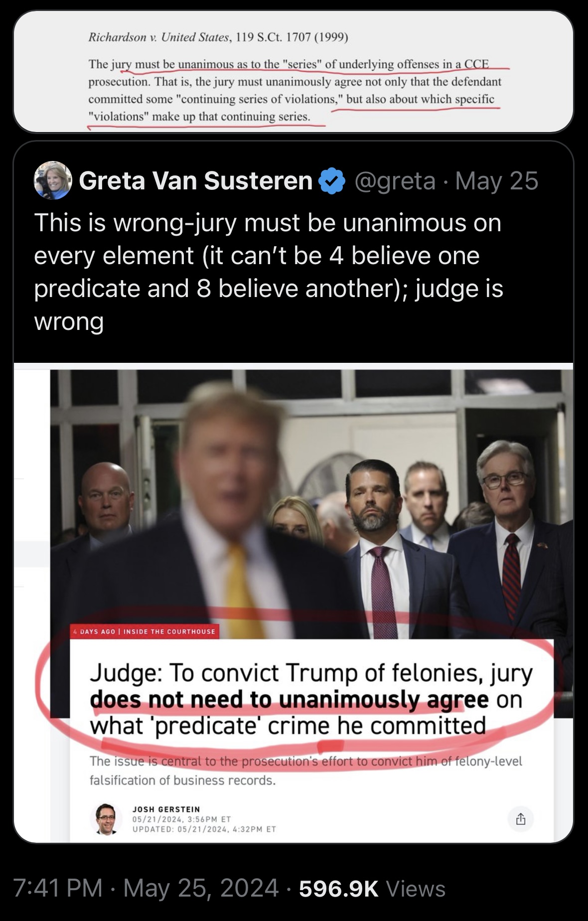588x921 pixels.
Task: Select the May 25, 2024 post date
Action: pos(201,888)
